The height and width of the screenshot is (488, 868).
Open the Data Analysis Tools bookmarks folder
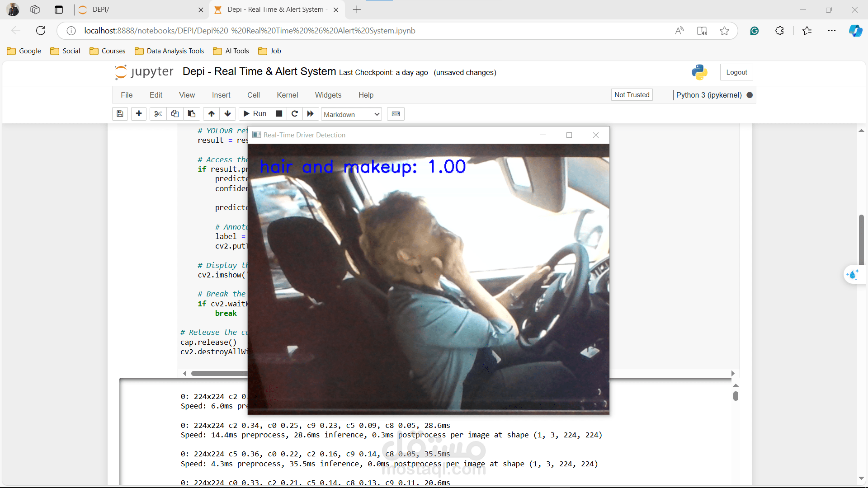[170, 51]
